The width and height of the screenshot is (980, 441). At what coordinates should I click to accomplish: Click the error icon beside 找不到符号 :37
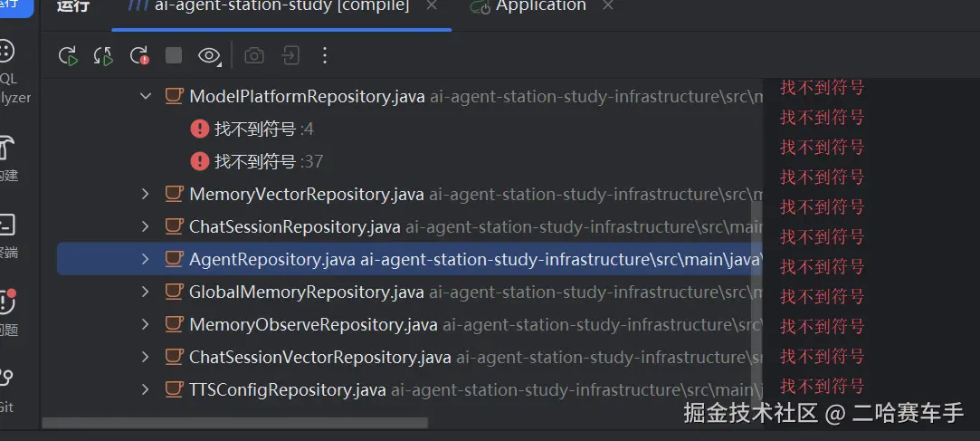(x=199, y=161)
